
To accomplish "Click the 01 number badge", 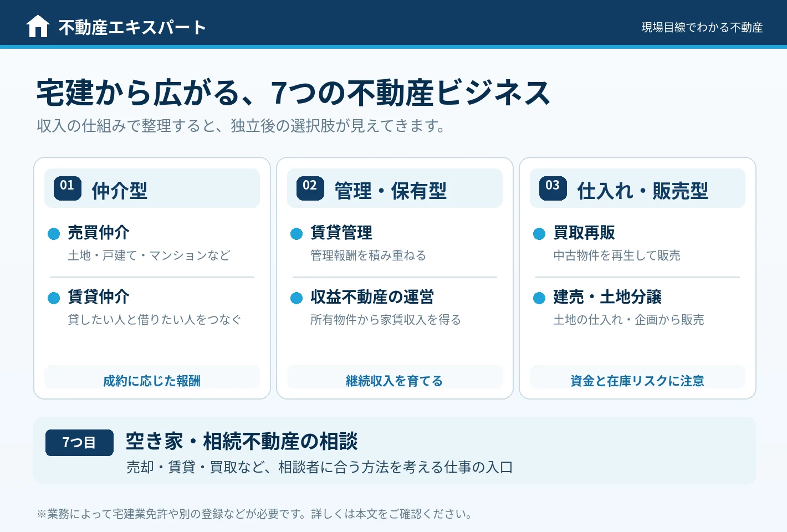I will (68, 188).
